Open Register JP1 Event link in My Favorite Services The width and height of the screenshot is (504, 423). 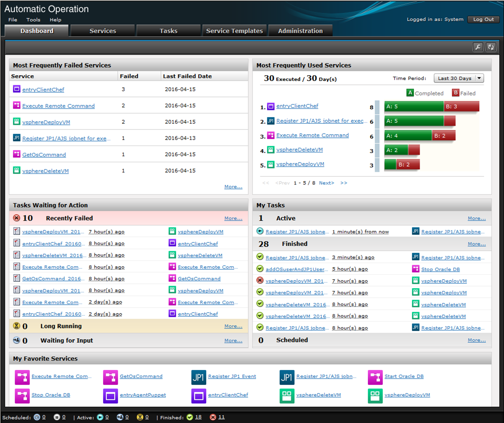point(232,376)
